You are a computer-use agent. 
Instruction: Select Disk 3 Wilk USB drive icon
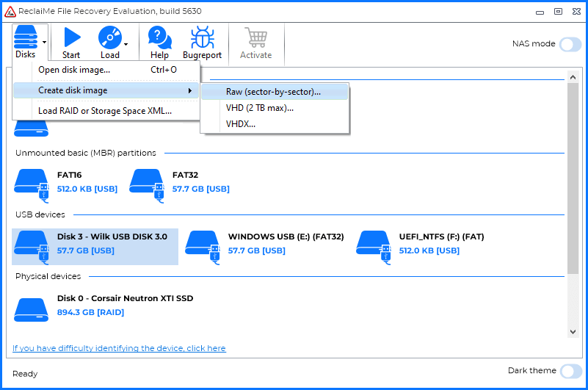coord(32,248)
